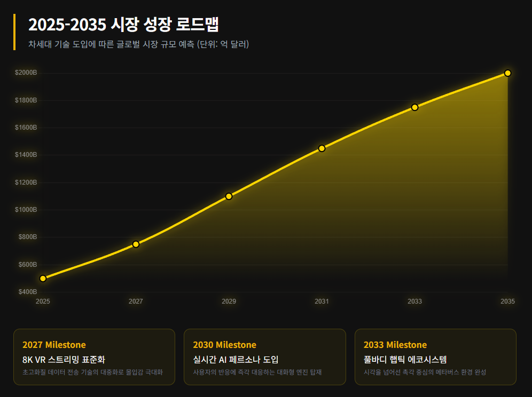The image size is (532, 397).
Task: Open the 2030 Milestone card heading
Action: [224, 345]
